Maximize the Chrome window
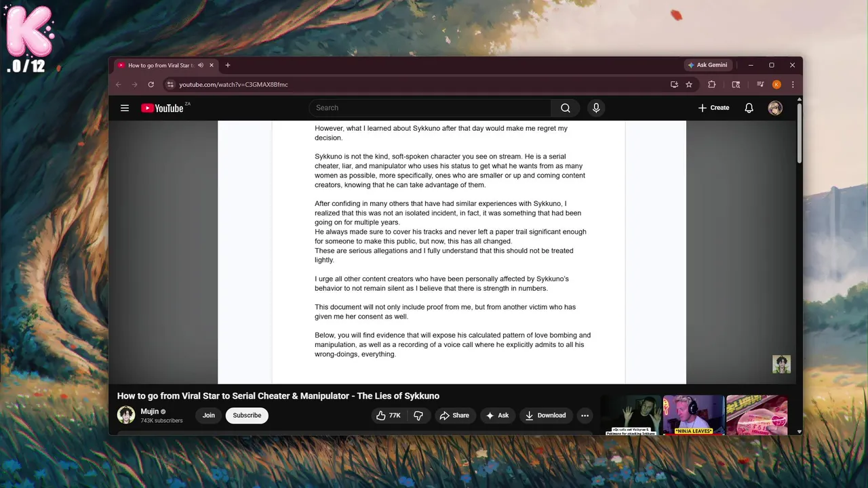Viewport: 868px width, 488px height. coord(771,65)
